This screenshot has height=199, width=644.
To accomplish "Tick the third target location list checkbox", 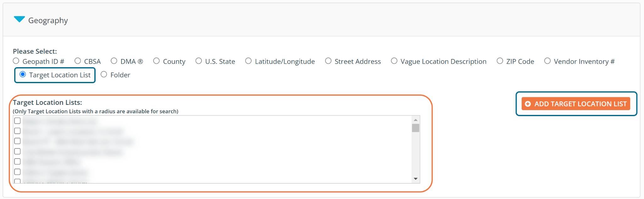I will [x=18, y=141].
